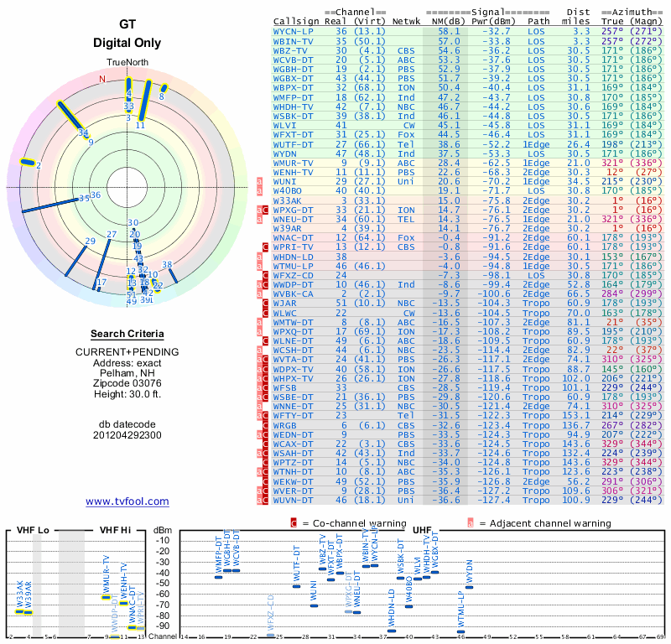Click the WSBK-DT callsign
671x644 pixels.
pyautogui.click(x=293, y=116)
